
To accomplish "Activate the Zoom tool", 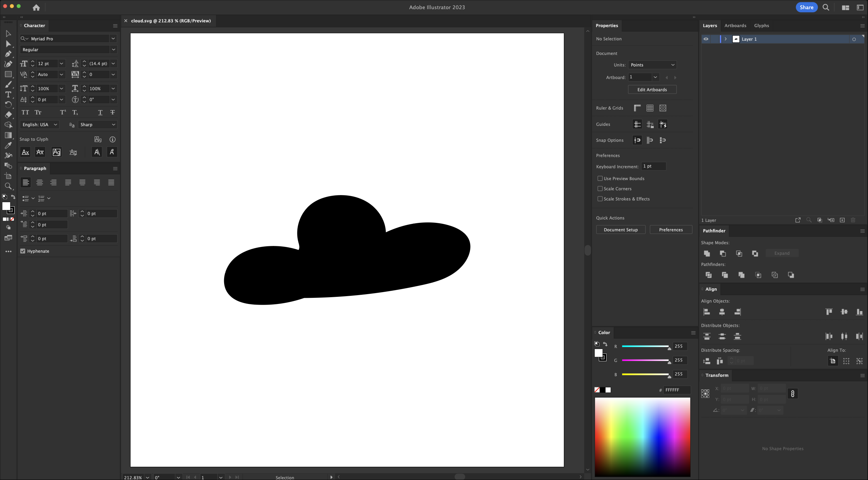I will click(x=8, y=186).
